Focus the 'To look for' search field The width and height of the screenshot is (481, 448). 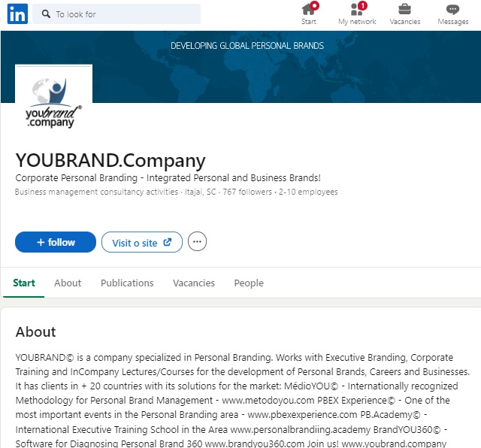tap(116, 14)
